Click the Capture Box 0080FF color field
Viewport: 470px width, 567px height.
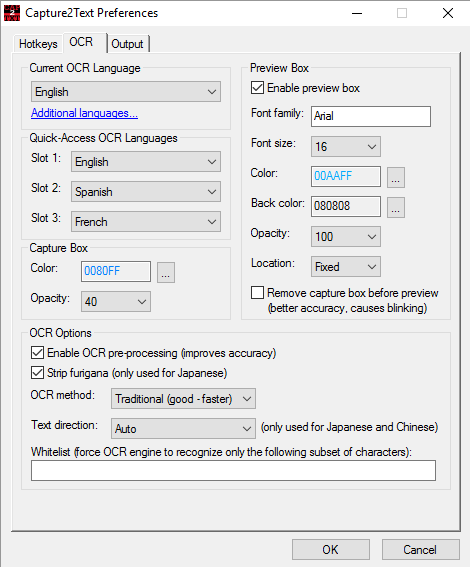pos(116,271)
